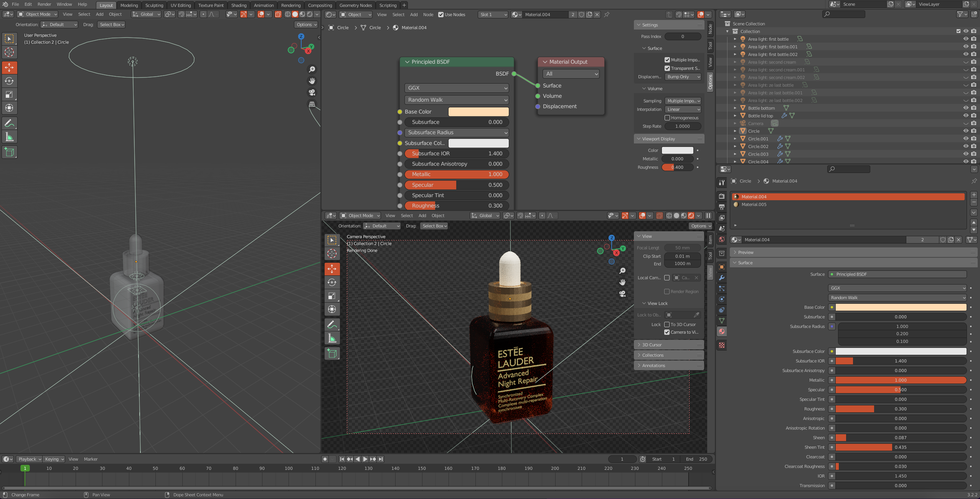Disable Camera to View lock checkbox

(667, 332)
